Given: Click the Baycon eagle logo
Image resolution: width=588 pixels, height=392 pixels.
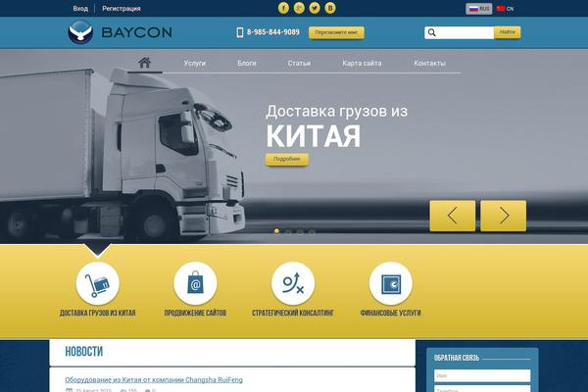Looking at the screenshot, I should click(x=80, y=32).
